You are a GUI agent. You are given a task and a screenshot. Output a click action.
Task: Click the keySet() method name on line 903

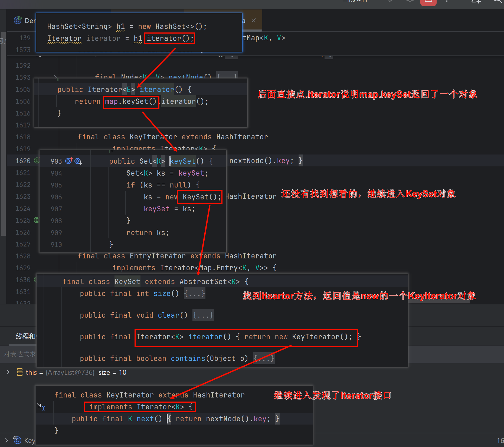[182, 161]
